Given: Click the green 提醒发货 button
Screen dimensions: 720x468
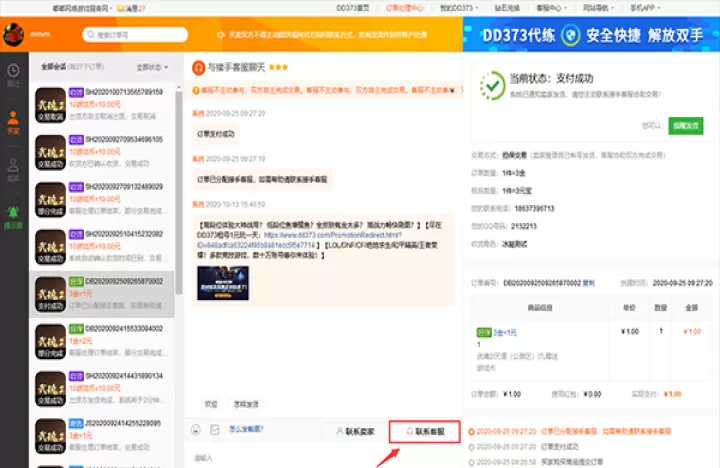Looking at the screenshot, I should pos(686,125).
